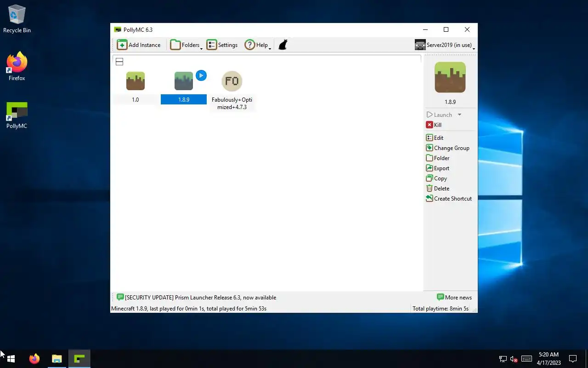Select the 1.0 instance grass block icon
This screenshot has width=588, height=368.
point(136,81)
